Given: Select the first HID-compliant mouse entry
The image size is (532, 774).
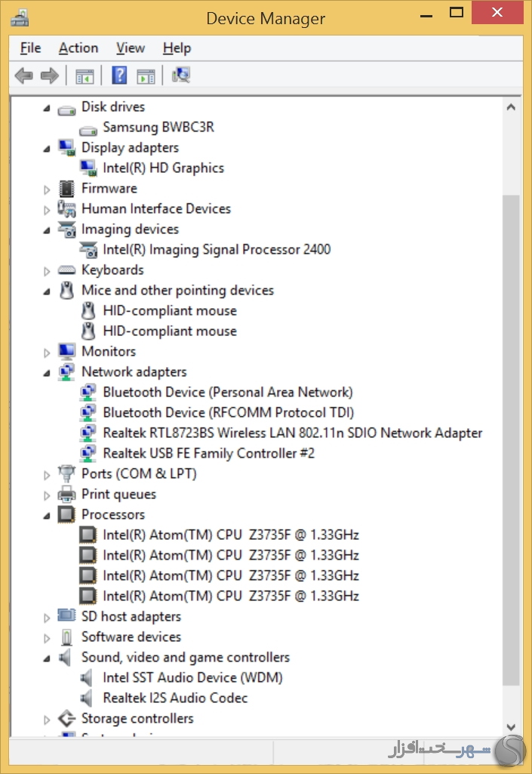Looking at the screenshot, I should pyautogui.click(x=170, y=310).
